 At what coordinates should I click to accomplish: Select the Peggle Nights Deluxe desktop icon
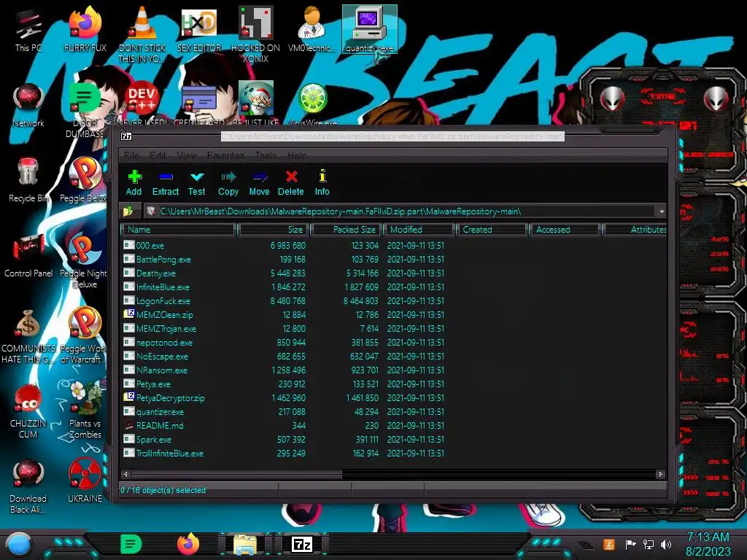click(85, 261)
